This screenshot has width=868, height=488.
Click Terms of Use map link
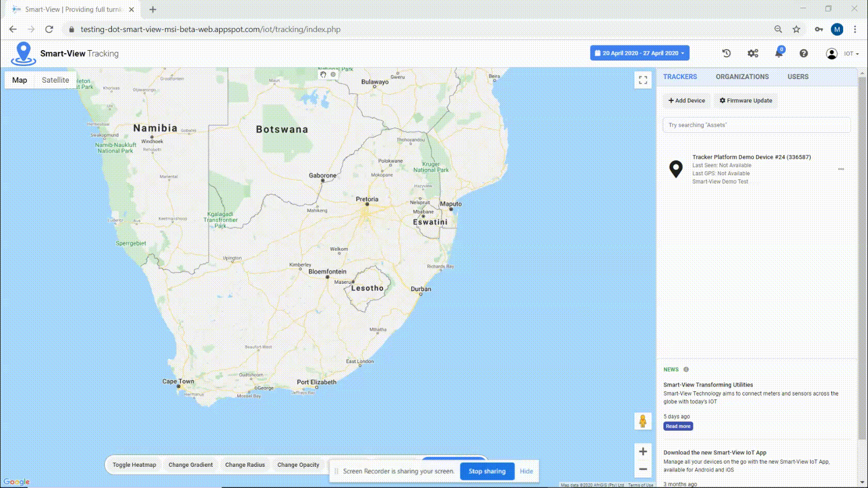pos(641,485)
